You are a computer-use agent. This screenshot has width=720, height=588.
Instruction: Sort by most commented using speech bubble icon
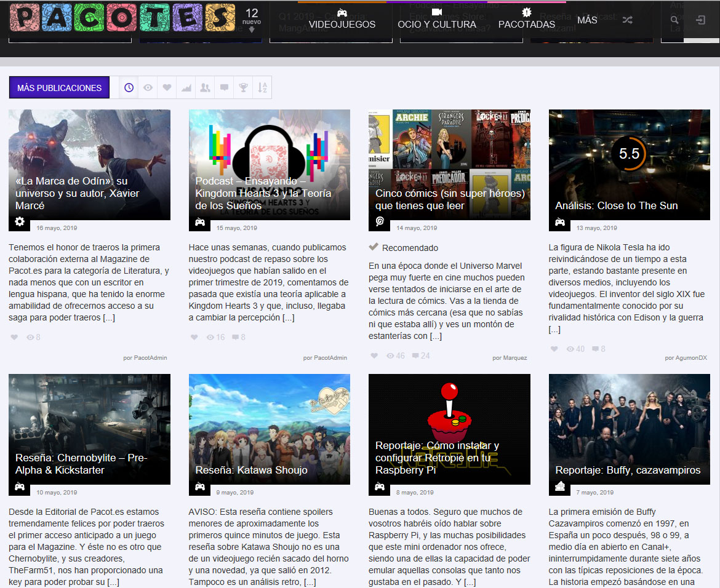[x=224, y=87]
